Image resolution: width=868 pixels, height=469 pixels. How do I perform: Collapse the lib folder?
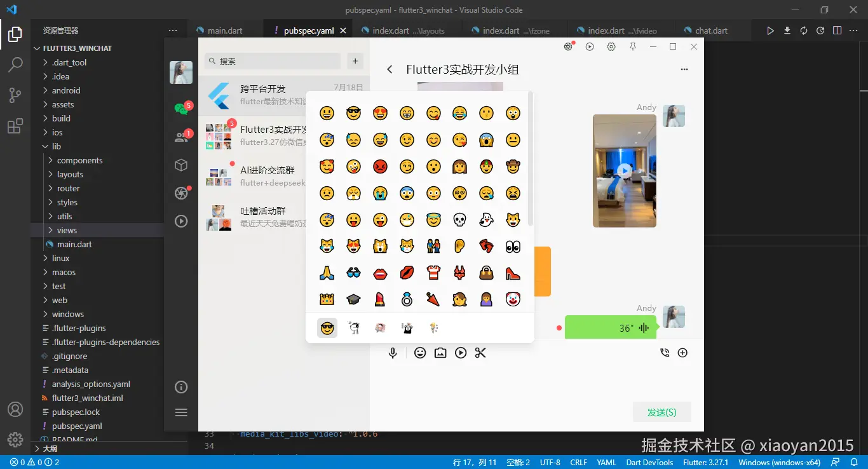point(56,146)
